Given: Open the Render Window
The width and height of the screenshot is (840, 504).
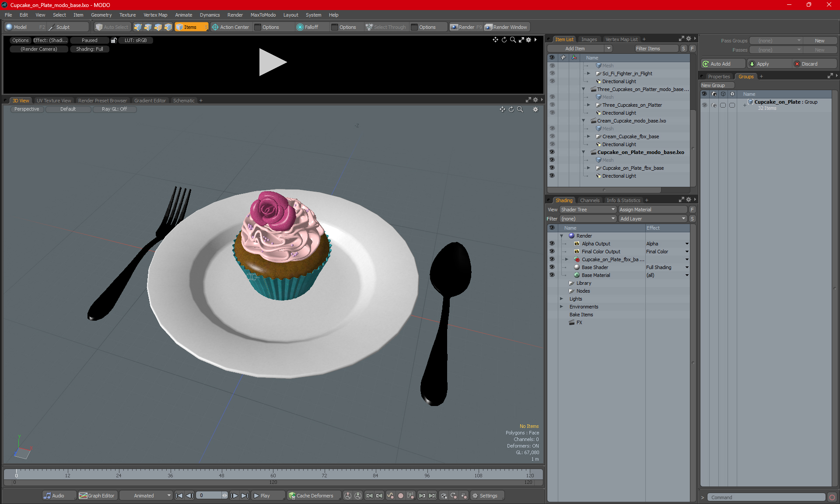Looking at the screenshot, I should [x=507, y=27].
